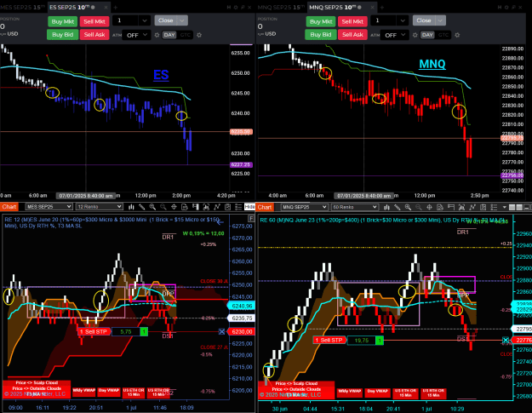The height and width of the screenshot is (413, 532).
Task: Click the 6240.96 price marker on MES axis
Action: pyautogui.click(x=242, y=306)
